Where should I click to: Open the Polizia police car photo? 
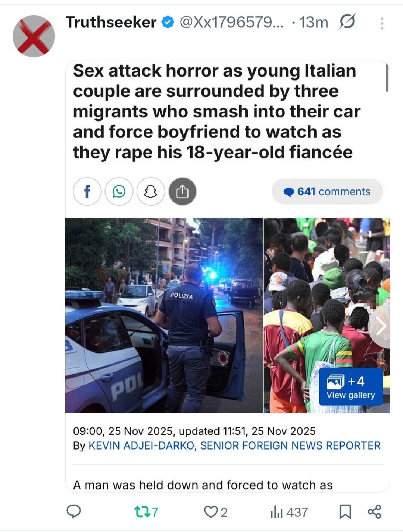pyautogui.click(x=164, y=315)
